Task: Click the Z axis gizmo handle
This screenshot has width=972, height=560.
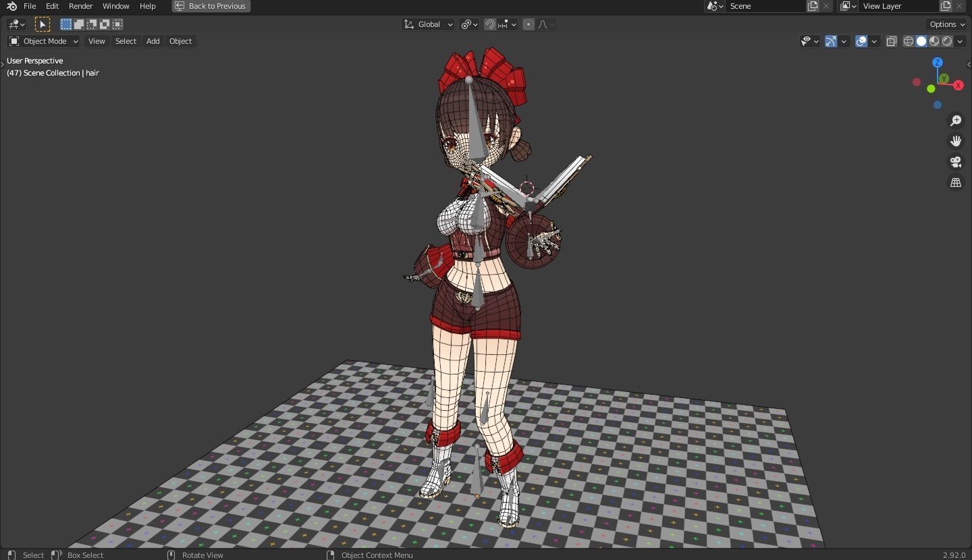Action: point(937,63)
